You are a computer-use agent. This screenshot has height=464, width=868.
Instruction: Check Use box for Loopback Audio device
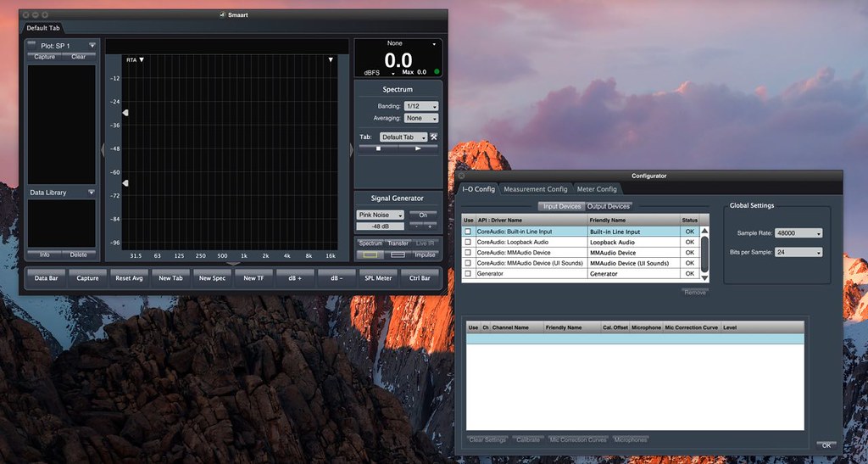468,242
